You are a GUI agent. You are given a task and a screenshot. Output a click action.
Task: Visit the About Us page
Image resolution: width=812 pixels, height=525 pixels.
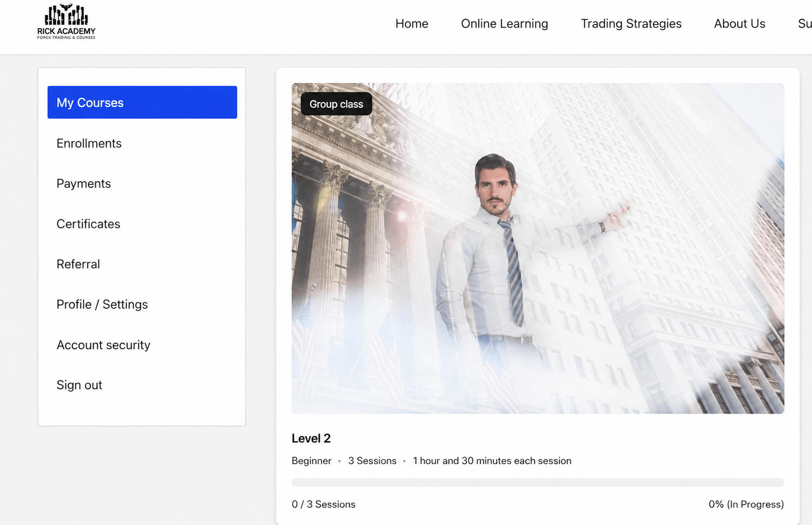[x=739, y=23]
